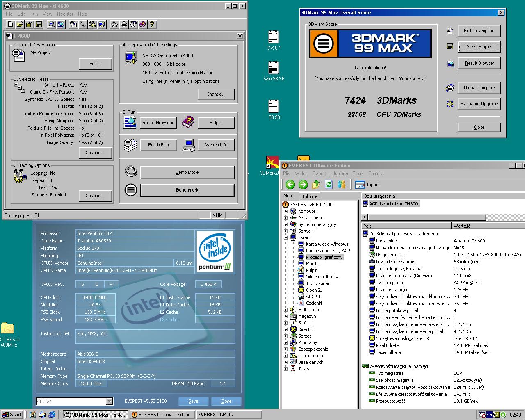Click the Save button in EVEREST CPUID window
Viewport: 525px width, 420px height.
(193, 401)
